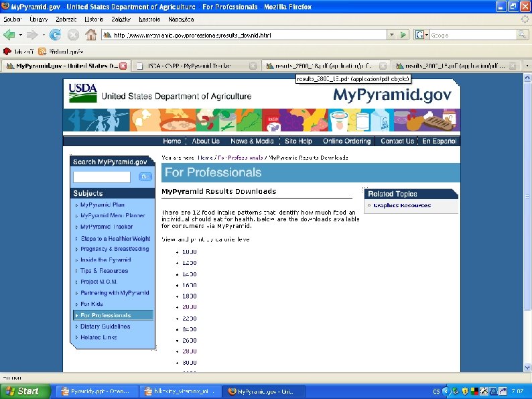Open Online Ordering in the navigation bar
This screenshot has width=532, height=399.
[347, 141]
